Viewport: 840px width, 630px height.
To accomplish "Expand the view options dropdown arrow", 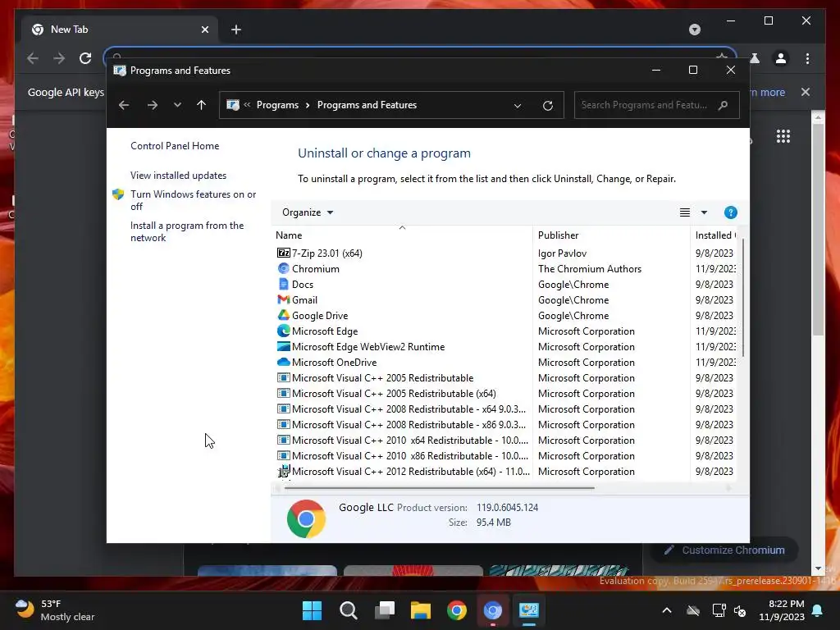I will (x=704, y=212).
